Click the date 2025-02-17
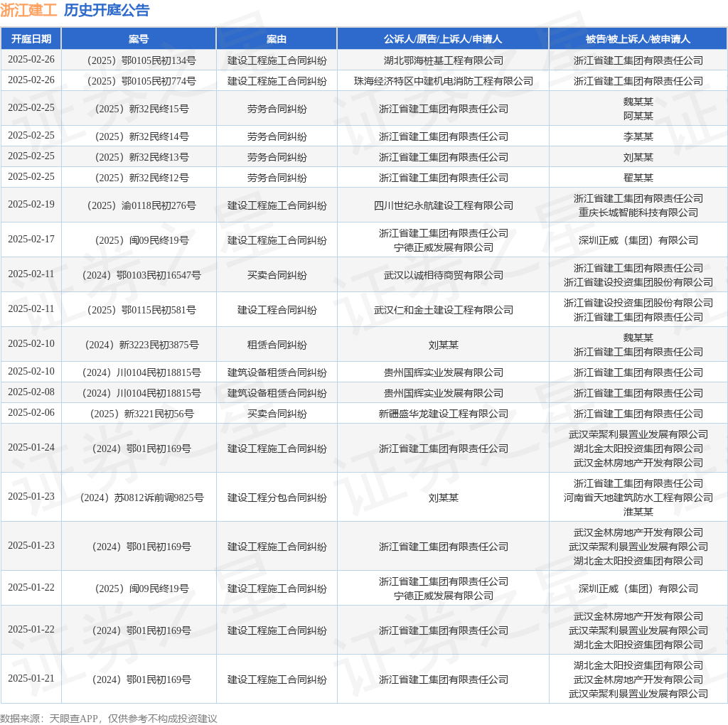Viewport: 728px width, 725px height. [31, 239]
